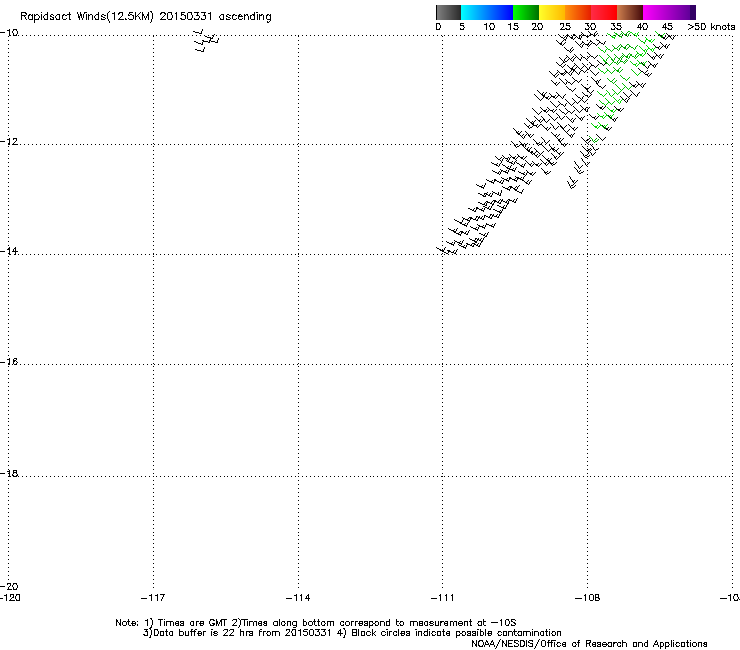Click the magenta 40-45 knots color swatch
The height and width of the screenshot is (650, 740).
[656, 12]
